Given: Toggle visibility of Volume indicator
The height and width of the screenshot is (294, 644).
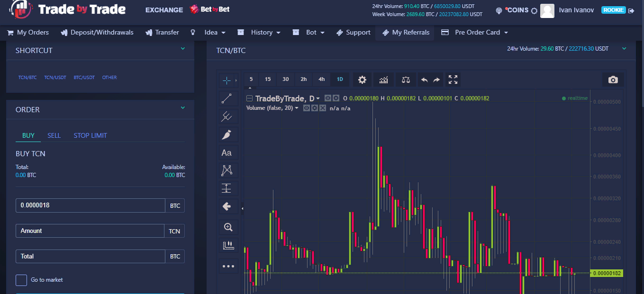Looking at the screenshot, I should click(307, 108).
